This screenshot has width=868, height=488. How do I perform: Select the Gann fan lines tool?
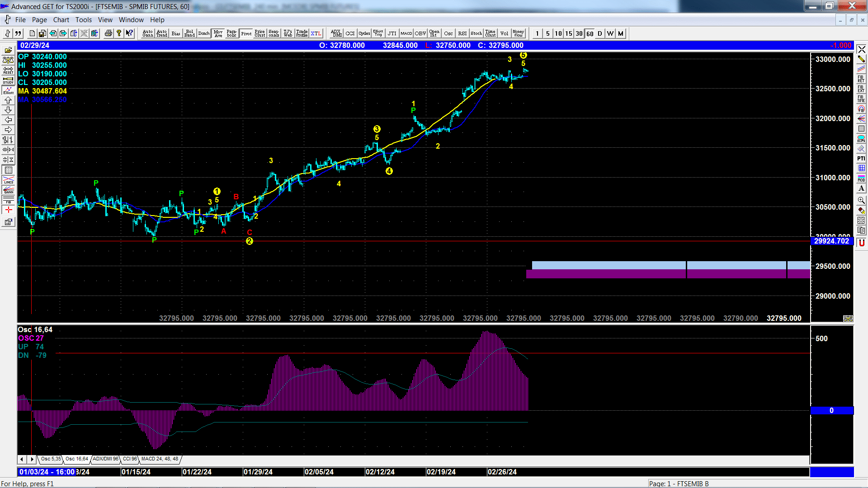tap(861, 119)
